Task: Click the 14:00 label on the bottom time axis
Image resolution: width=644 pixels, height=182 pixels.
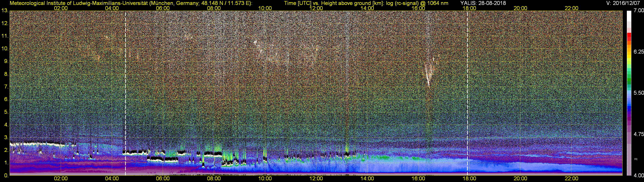Action: coord(367,179)
